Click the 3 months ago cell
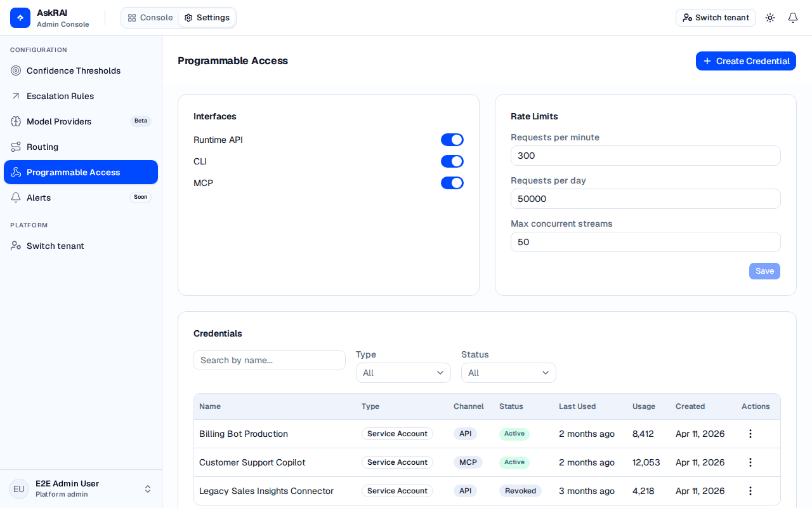 tap(587, 491)
